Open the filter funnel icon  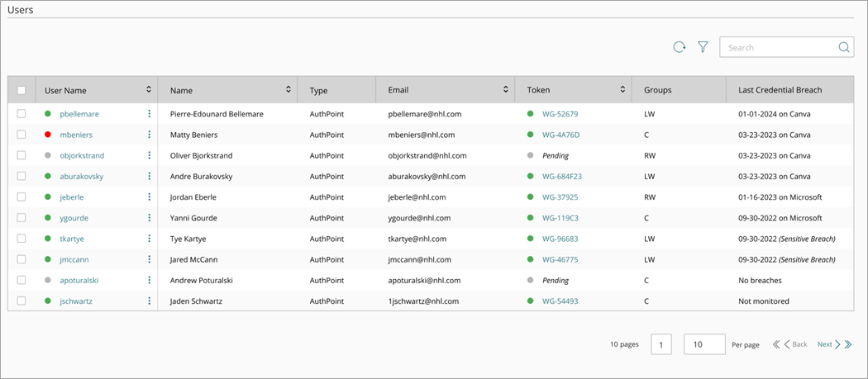click(703, 48)
